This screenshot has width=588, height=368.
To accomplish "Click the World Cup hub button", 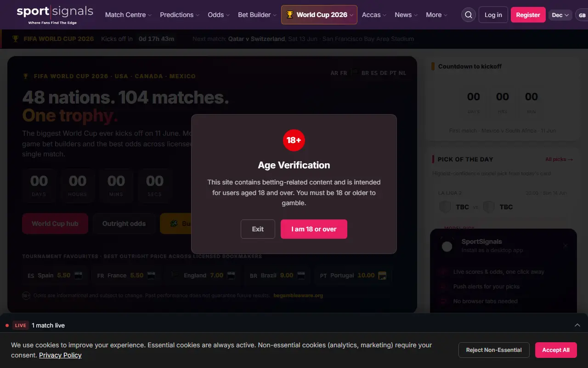I will click(55, 224).
